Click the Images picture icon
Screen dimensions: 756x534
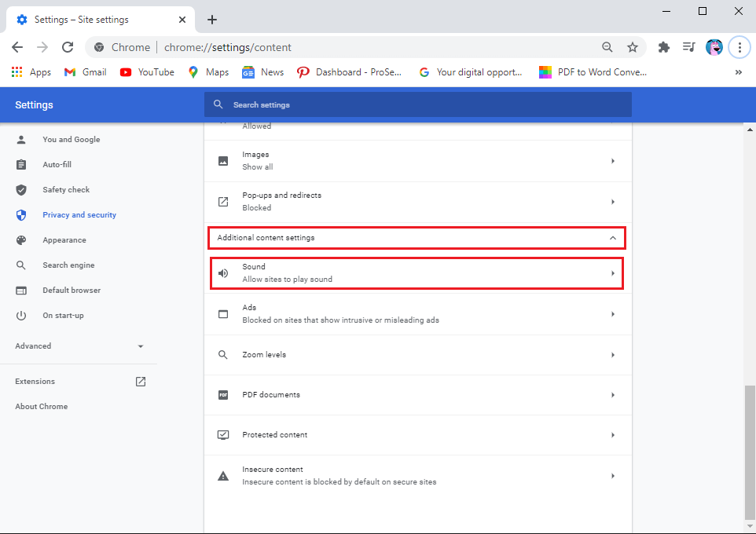[x=223, y=160]
